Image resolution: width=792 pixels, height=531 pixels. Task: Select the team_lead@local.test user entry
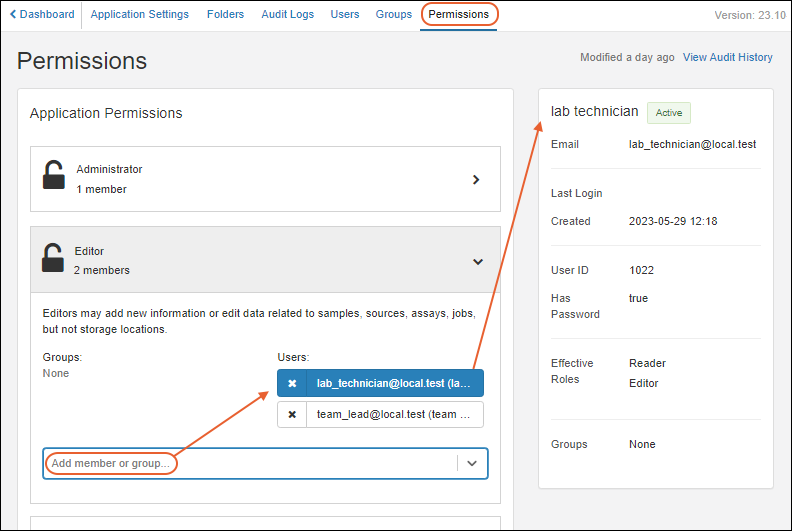pyautogui.click(x=394, y=415)
